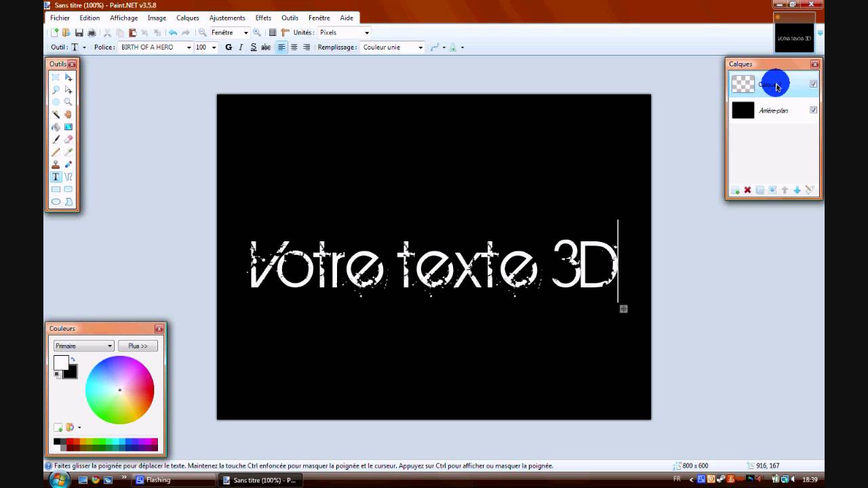Pick the Pencil tool
The image size is (868, 488).
[x=56, y=152]
